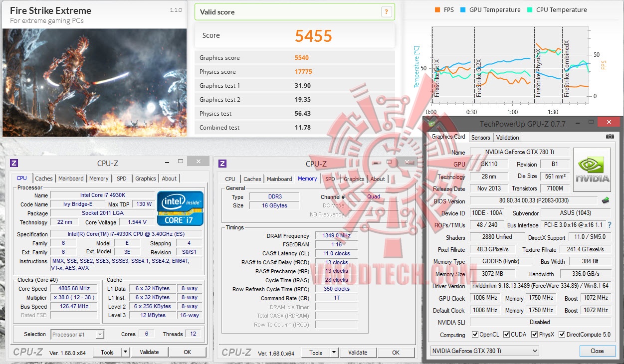Expand Tools dropdown arrow in left CPU-Z
This screenshot has height=364, width=624.
(x=125, y=352)
